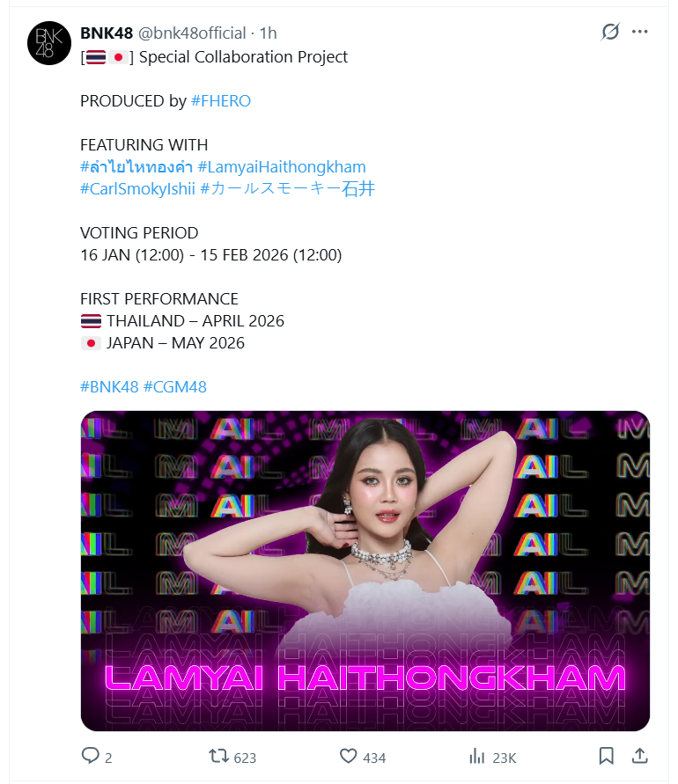View post analytics bar chart icon

pos(477,756)
